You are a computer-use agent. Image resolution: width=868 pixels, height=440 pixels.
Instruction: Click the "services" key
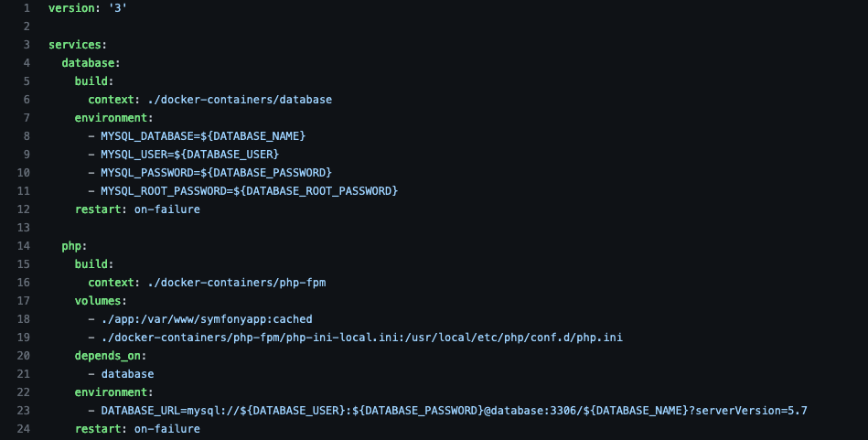point(76,44)
